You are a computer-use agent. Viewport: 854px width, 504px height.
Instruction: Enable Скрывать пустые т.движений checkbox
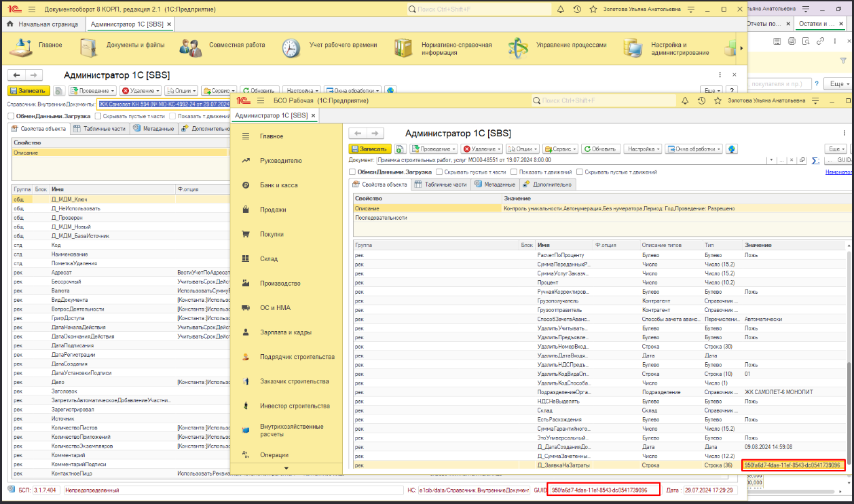coord(579,172)
